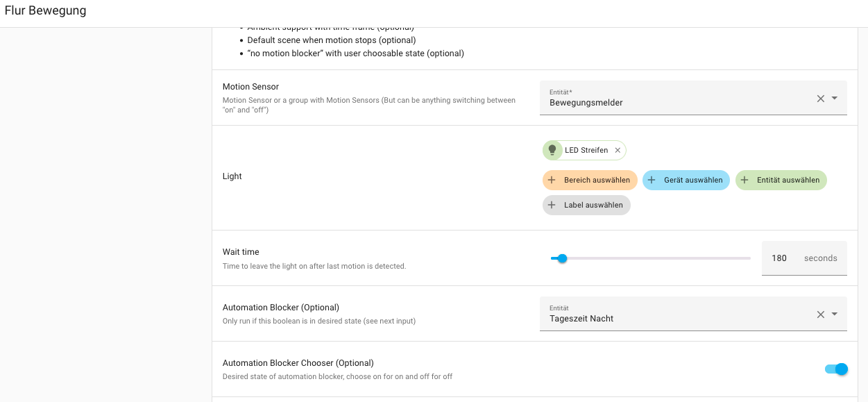Clear the Tageszeit Nacht entity selection
The image size is (868, 402).
[x=820, y=315]
